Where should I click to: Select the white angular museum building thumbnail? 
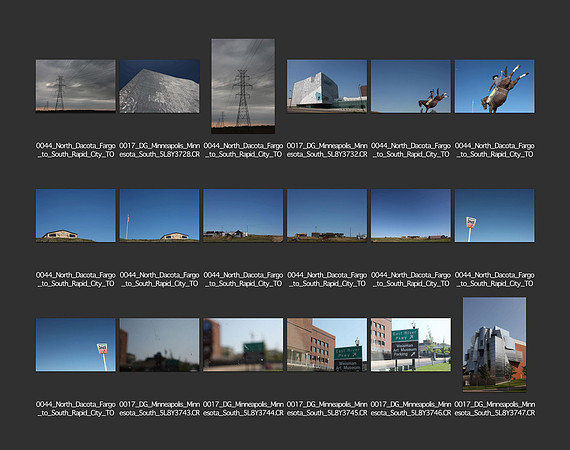click(327, 87)
